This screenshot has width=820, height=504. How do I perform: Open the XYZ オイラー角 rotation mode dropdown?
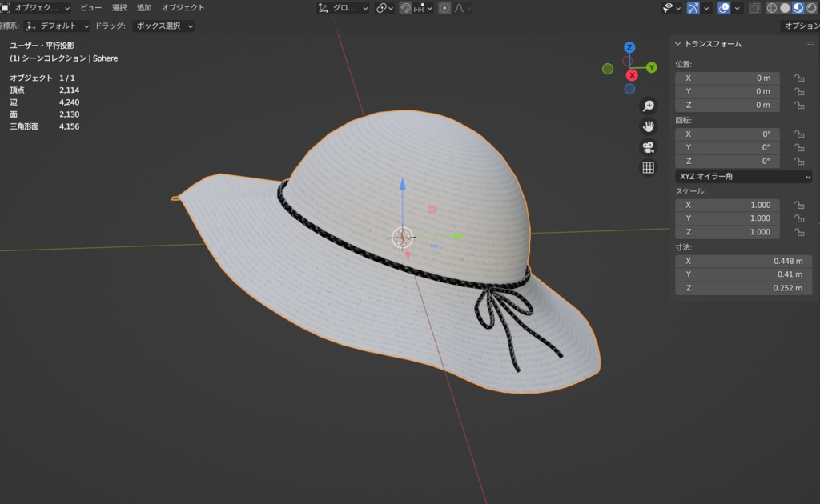coord(743,176)
